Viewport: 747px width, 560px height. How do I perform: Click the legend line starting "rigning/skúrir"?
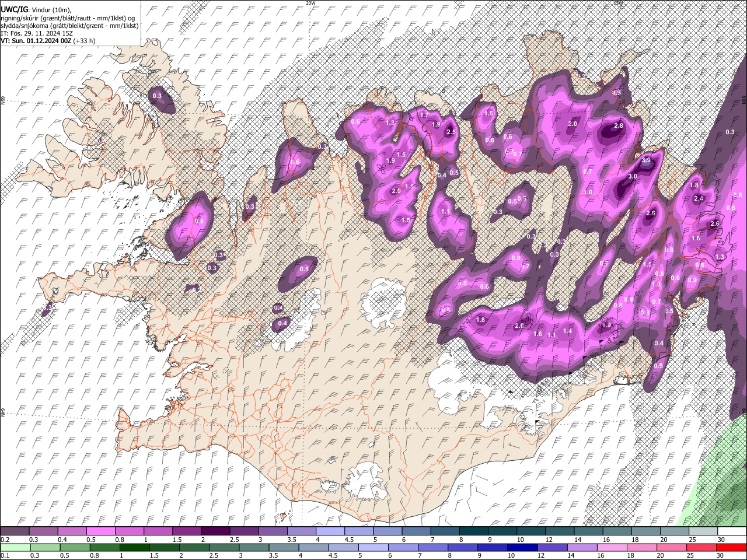[x=68, y=17]
